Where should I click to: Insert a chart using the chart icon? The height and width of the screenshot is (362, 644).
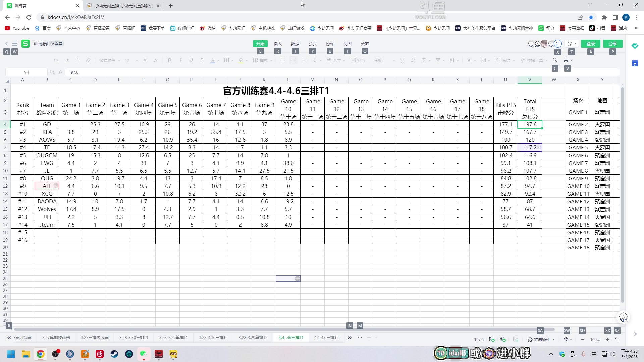470,60
